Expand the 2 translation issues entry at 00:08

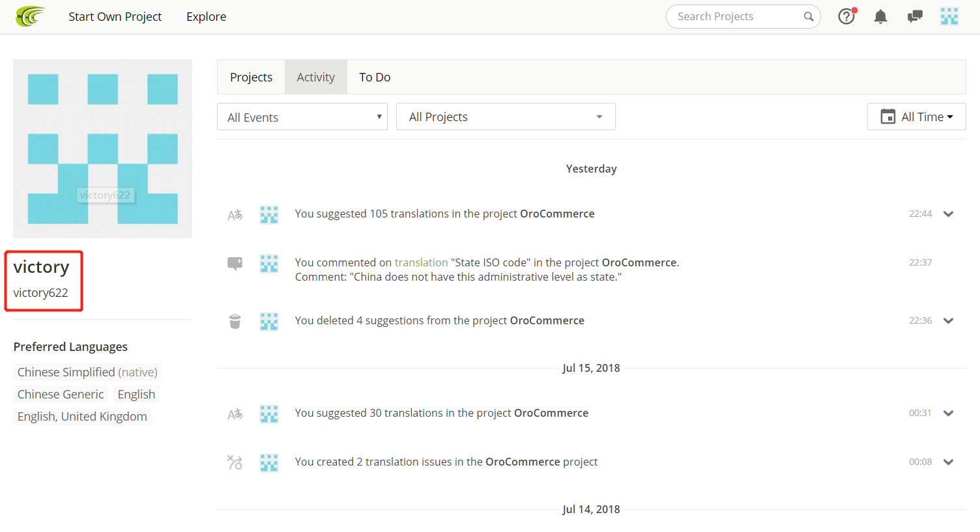(949, 462)
